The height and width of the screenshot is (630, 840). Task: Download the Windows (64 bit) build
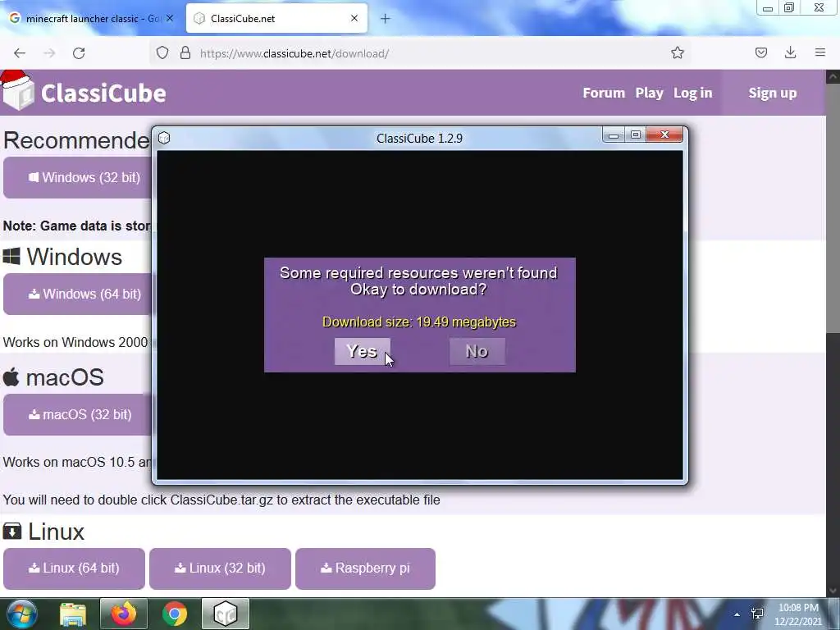coord(78,294)
